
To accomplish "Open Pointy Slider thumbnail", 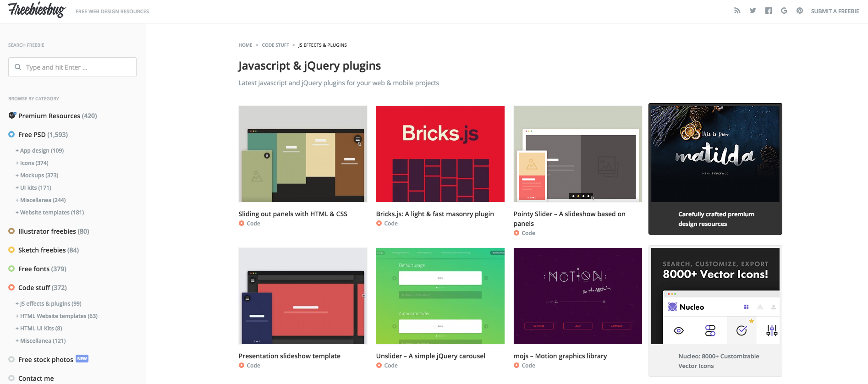I will [x=578, y=154].
